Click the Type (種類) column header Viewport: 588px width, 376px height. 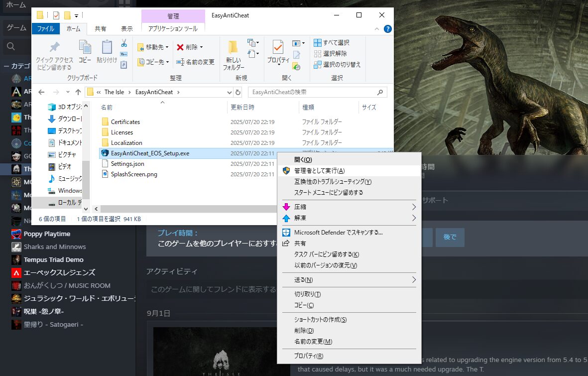(308, 107)
